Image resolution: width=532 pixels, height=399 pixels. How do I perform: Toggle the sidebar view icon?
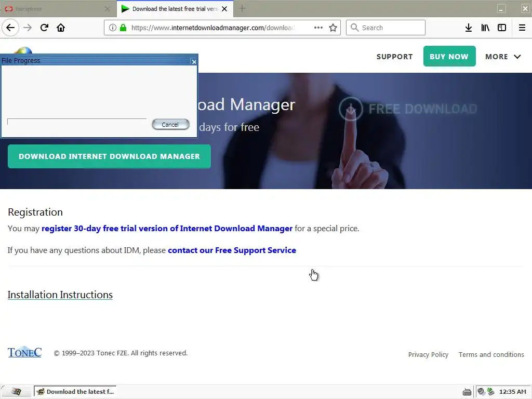pos(502,28)
